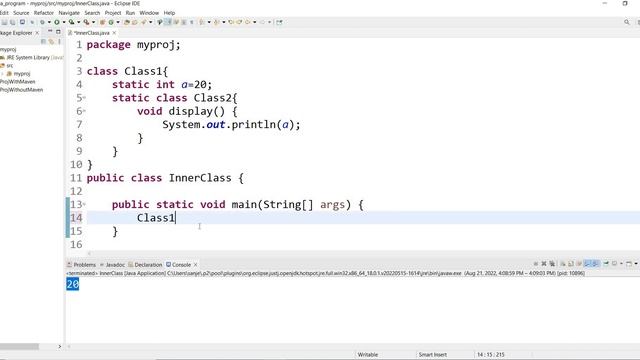
Task: Maximize the Package Explorer view
Action: tap(58, 31)
